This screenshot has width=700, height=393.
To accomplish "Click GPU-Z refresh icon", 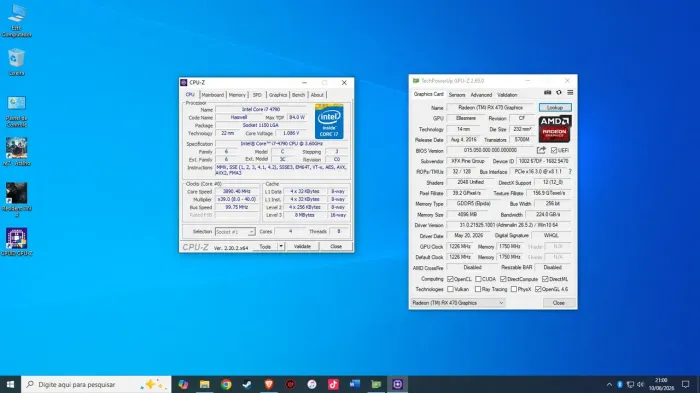I will (558, 92).
